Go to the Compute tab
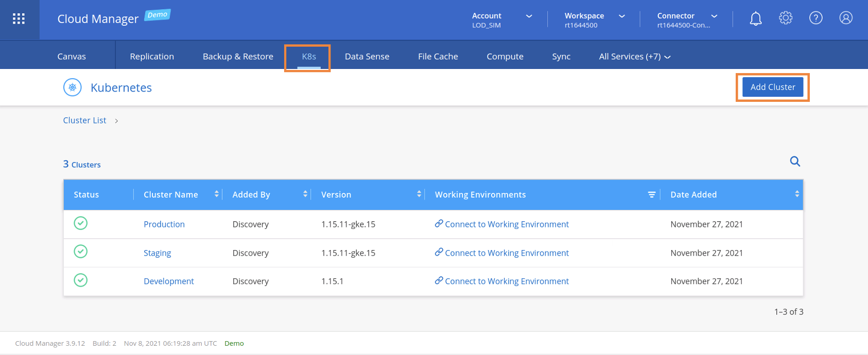The height and width of the screenshot is (355, 868). point(505,57)
